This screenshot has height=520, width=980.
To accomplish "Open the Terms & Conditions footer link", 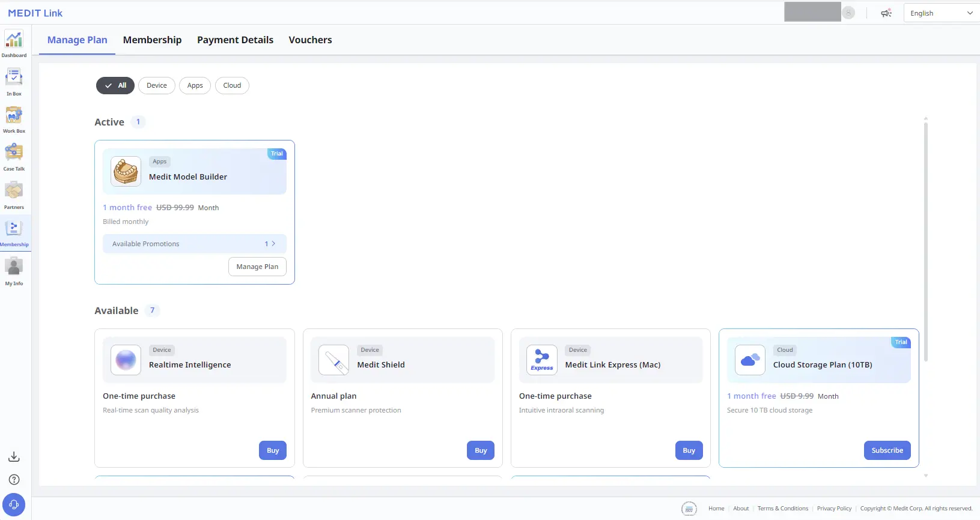I will click(x=783, y=509).
